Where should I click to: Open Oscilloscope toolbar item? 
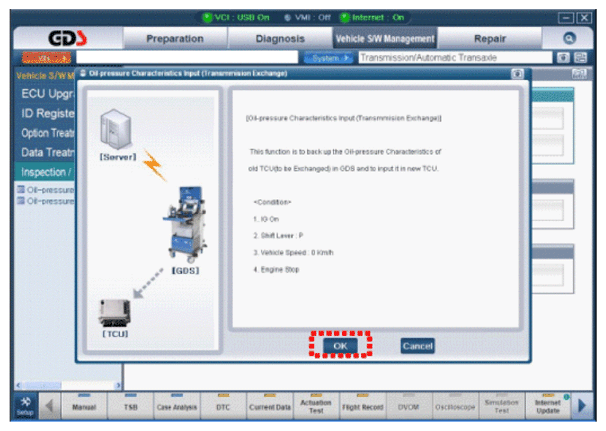pyautogui.click(x=455, y=406)
